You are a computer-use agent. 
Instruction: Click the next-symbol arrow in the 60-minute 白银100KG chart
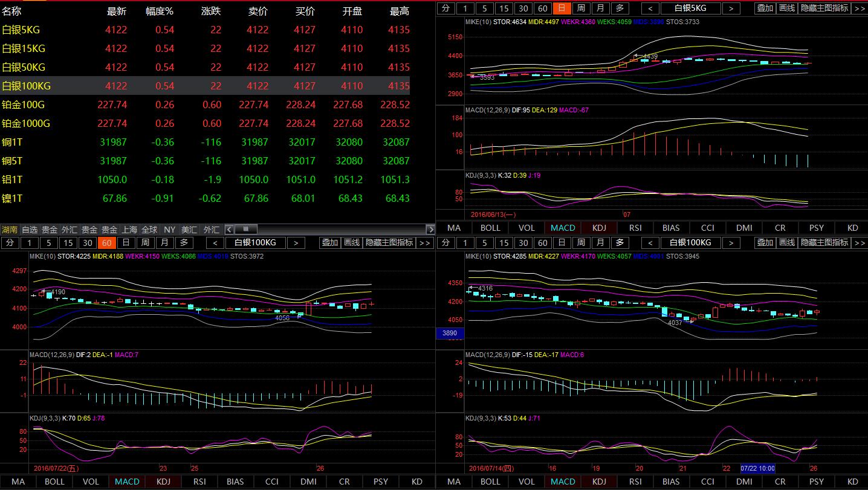296,242
